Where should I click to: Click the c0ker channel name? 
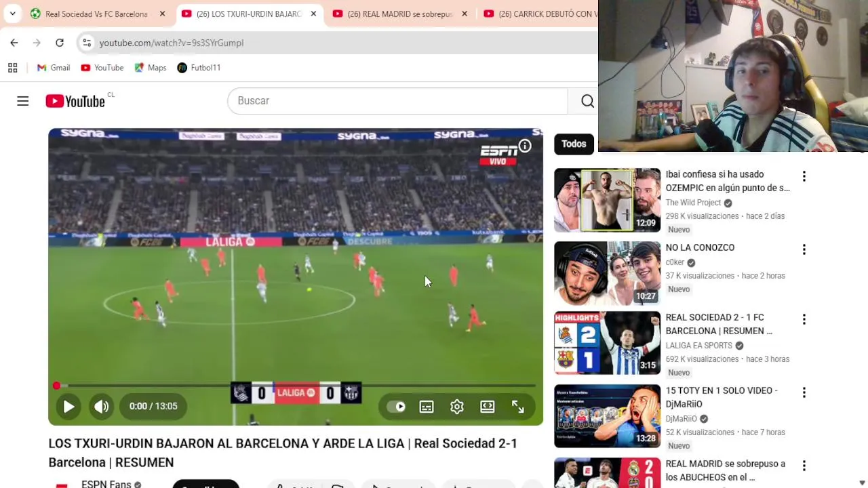pyautogui.click(x=675, y=262)
